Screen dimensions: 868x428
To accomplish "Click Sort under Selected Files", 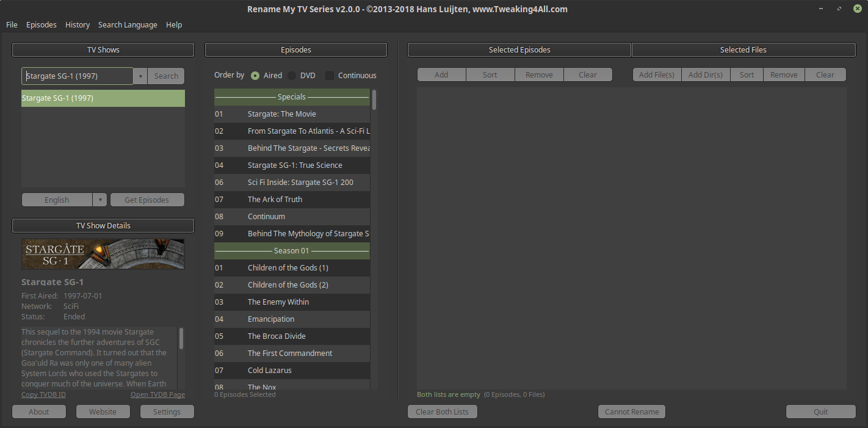I will pyautogui.click(x=747, y=74).
